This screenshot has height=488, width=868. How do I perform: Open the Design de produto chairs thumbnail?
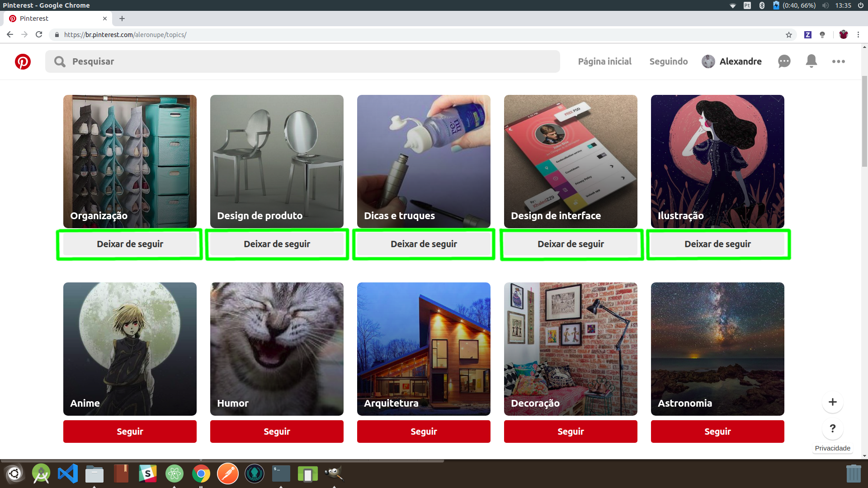click(277, 161)
